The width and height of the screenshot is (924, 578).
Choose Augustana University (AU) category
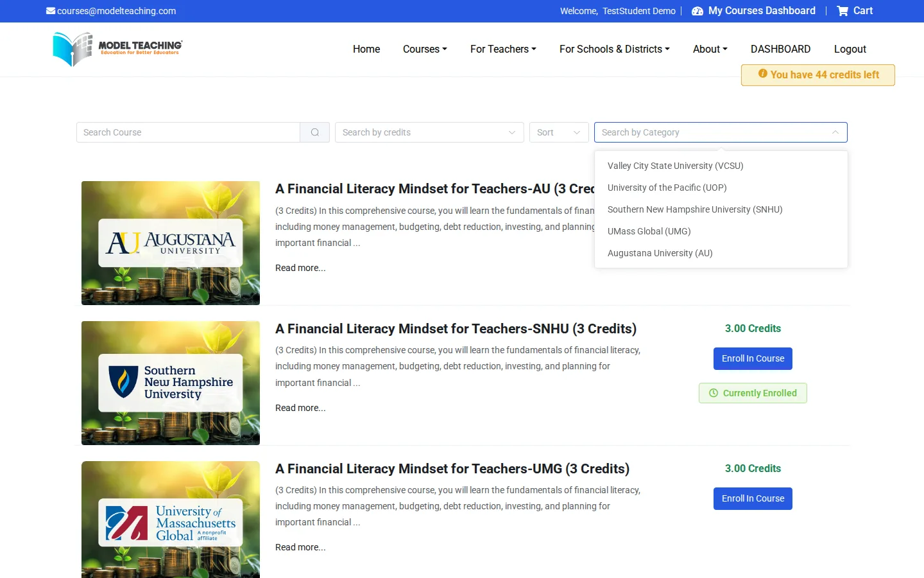coord(721,253)
